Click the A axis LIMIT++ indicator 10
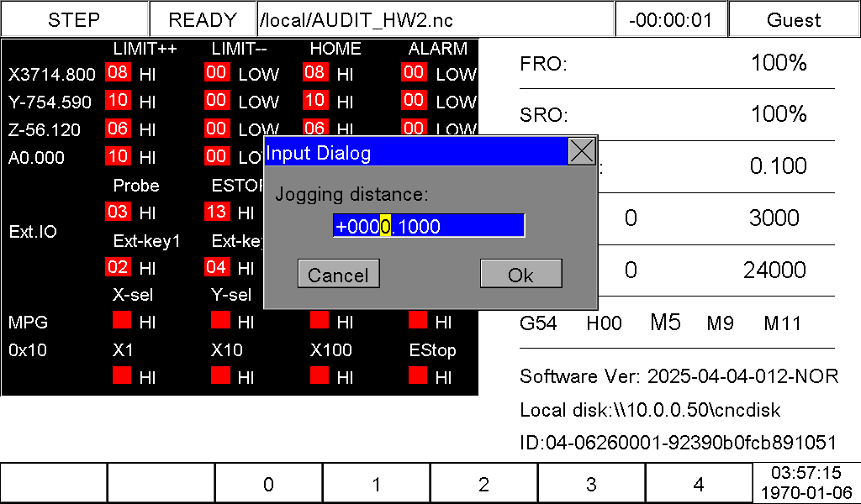Viewport: 861px width, 504px height. [118, 156]
